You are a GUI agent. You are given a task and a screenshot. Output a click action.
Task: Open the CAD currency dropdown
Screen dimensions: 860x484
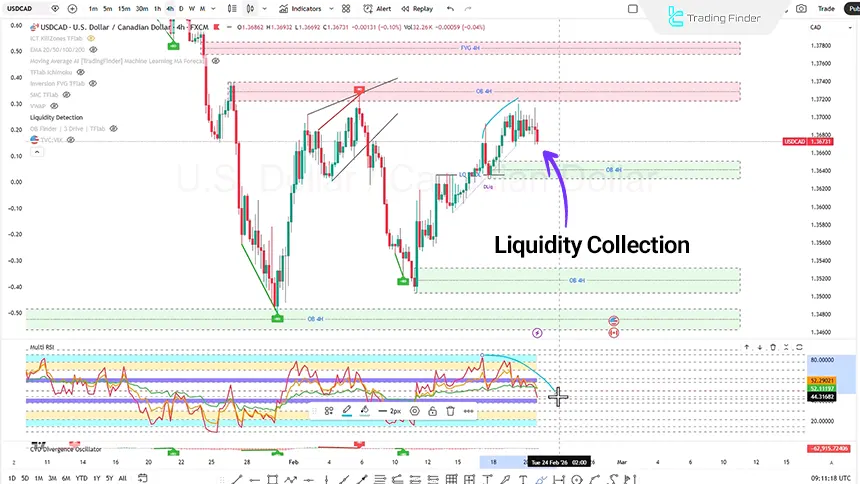(831, 27)
